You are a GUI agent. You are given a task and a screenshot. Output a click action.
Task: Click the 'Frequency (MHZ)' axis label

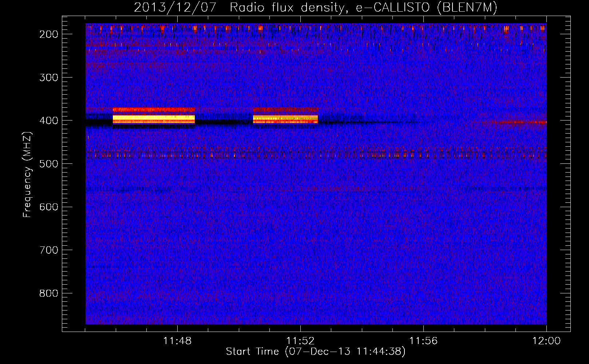tap(27, 175)
